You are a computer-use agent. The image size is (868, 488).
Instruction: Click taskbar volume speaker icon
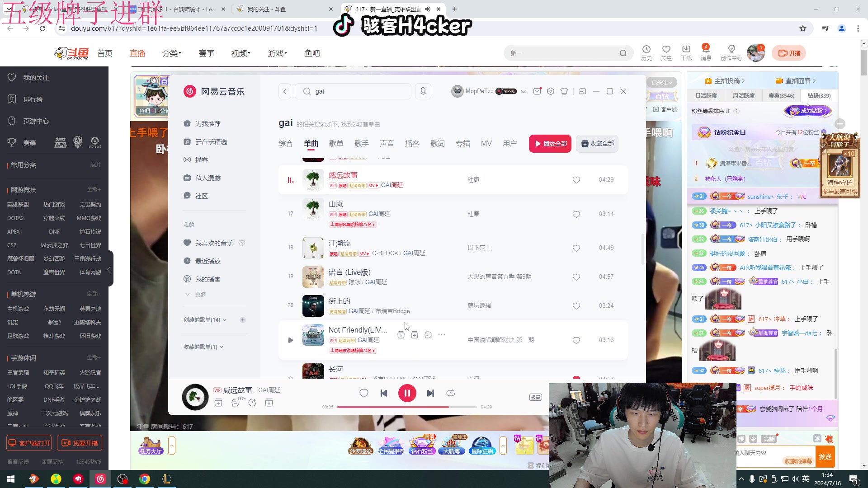[795, 479]
